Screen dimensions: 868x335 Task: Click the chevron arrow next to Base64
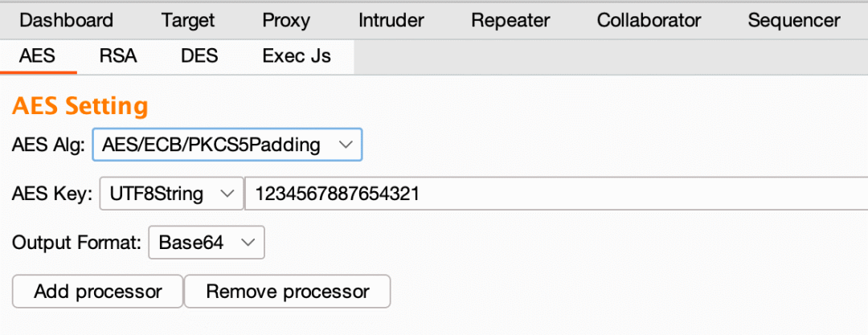coord(248,242)
